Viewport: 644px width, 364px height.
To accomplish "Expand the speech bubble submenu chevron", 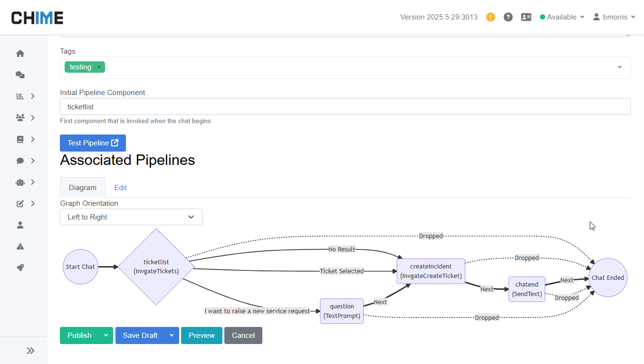I will (33, 161).
